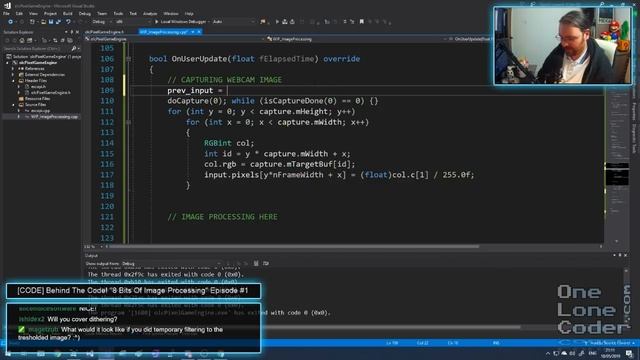Open the Help menu
Image resolution: width=640 pixels, height=360 pixels.
click(189, 13)
